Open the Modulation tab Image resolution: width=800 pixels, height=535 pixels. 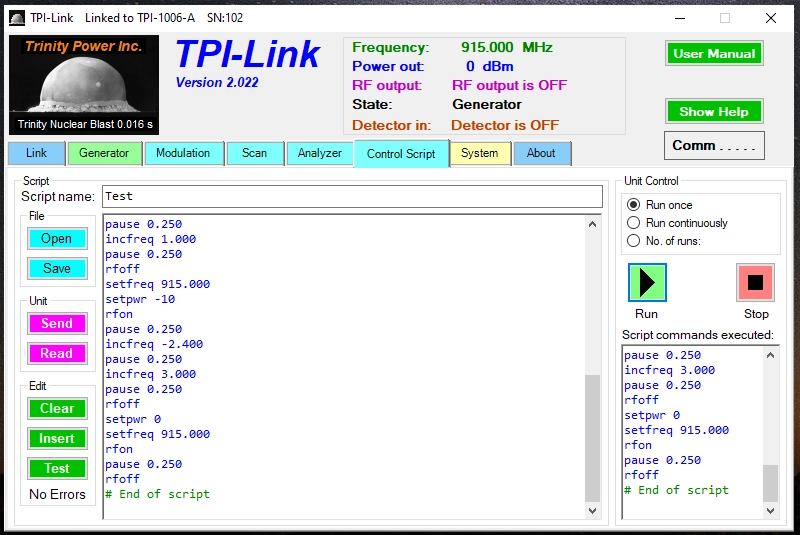[183, 153]
